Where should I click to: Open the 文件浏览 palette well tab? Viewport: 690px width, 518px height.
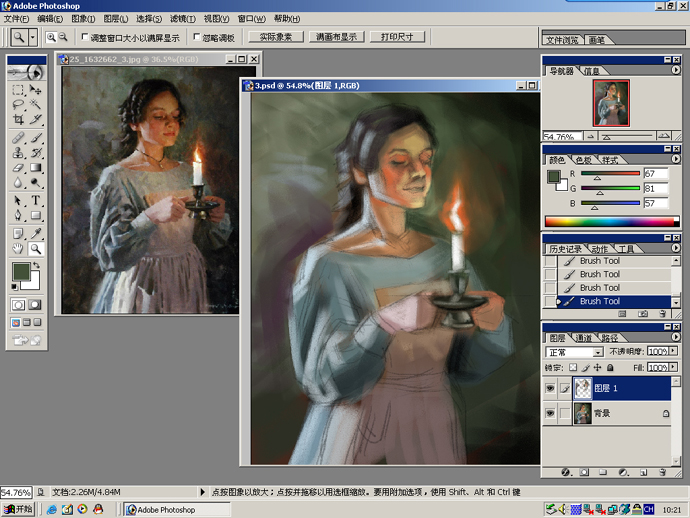click(562, 40)
